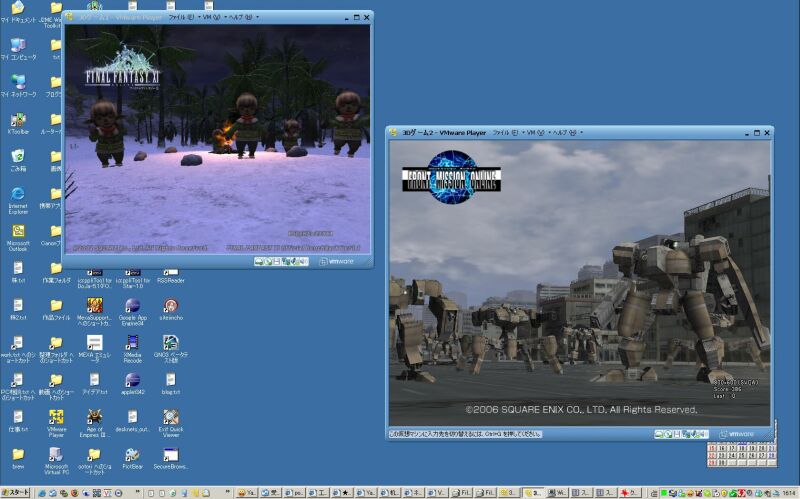The width and height of the screenshot is (800, 499).
Task: Open ヘルプ menu in Final Fantasy VMware window
Action: pyautogui.click(x=241, y=17)
